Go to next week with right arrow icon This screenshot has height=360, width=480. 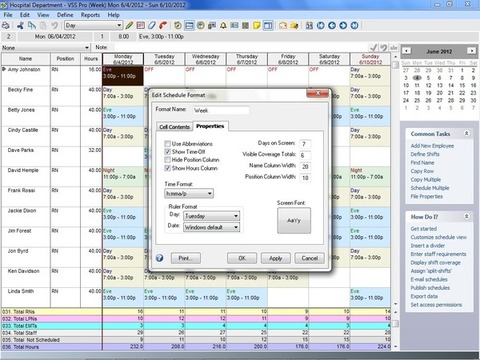pos(343,25)
